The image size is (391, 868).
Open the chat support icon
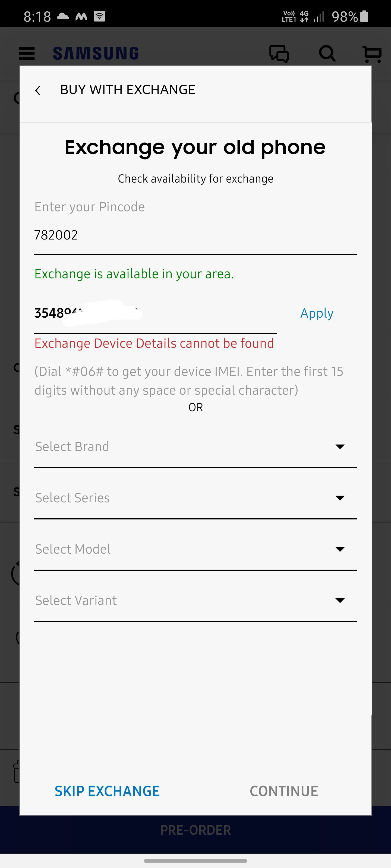pyautogui.click(x=279, y=53)
